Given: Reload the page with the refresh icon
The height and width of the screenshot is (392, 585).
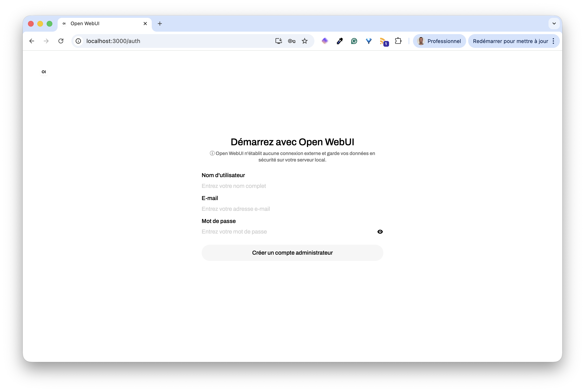Looking at the screenshot, I should (61, 41).
